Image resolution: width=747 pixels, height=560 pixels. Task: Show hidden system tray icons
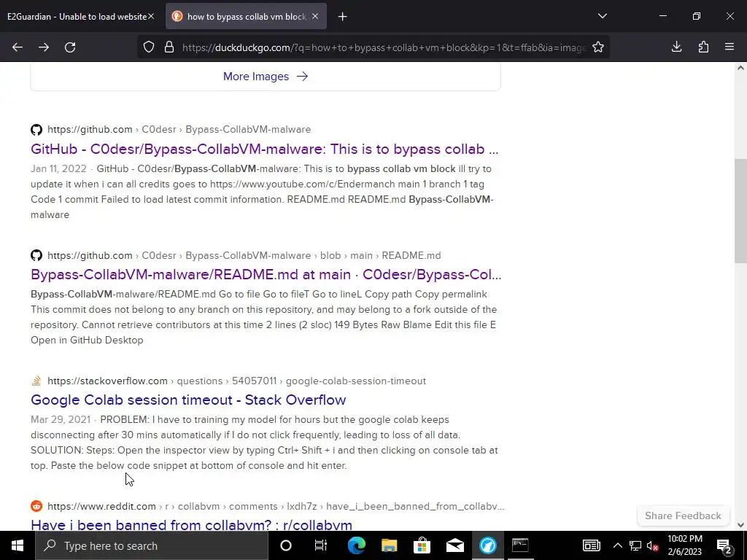(x=617, y=545)
